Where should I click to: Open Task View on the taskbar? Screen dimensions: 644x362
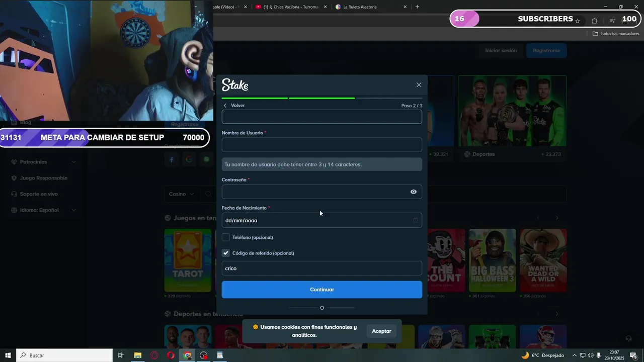[x=121, y=355]
